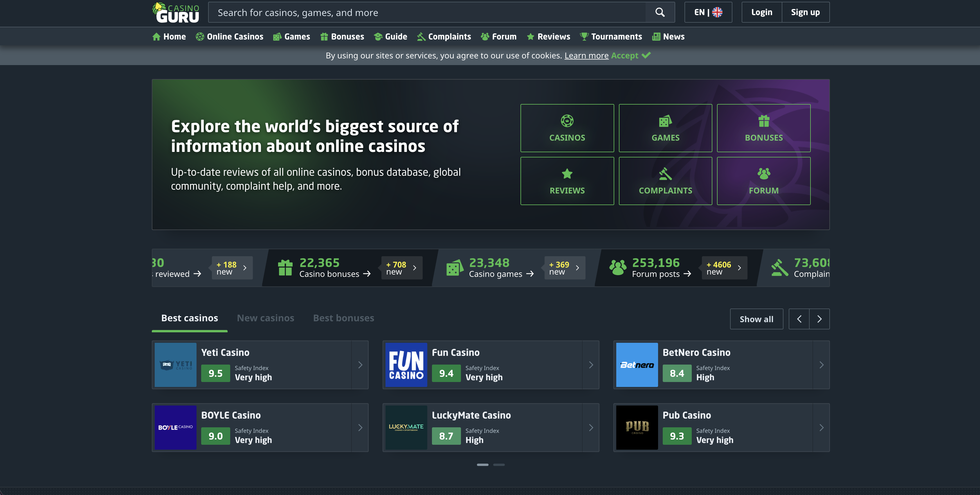Click the Show all button

(x=756, y=319)
